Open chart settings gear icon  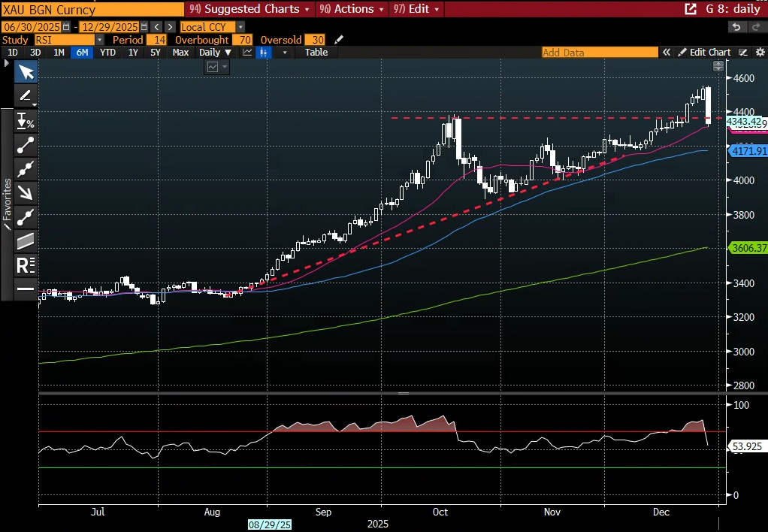759,53
